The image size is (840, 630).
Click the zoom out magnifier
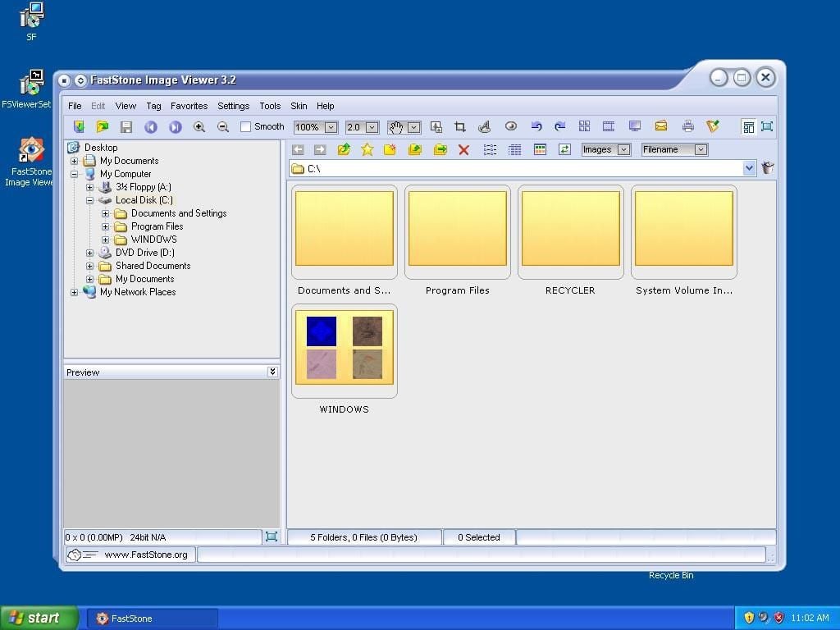coord(223,127)
